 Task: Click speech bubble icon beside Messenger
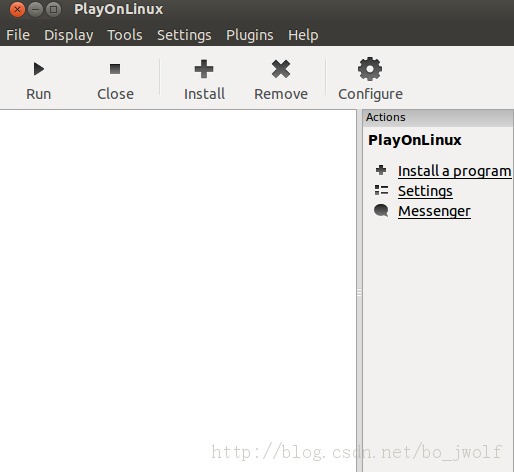[381, 211]
